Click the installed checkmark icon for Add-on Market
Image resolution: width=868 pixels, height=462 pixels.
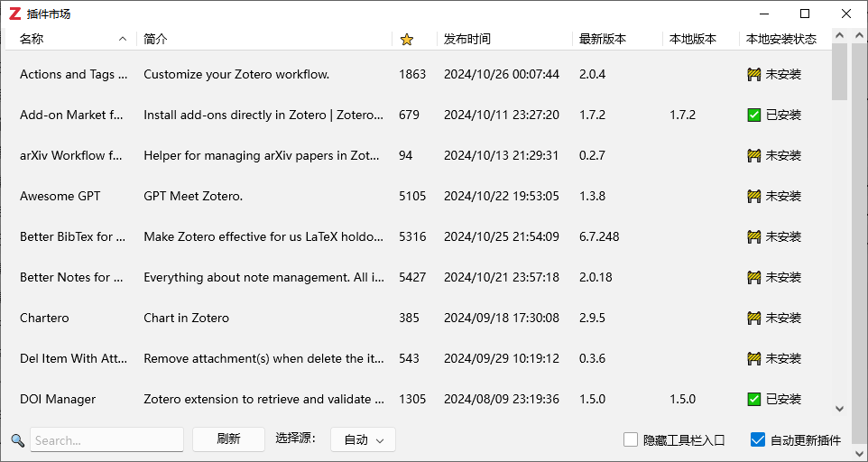(x=753, y=115)
